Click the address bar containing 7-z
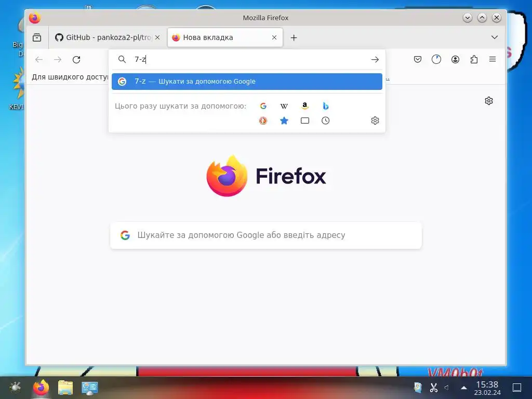Image resolution: width=532 pixels, height=399 pixels. [248, 59]
